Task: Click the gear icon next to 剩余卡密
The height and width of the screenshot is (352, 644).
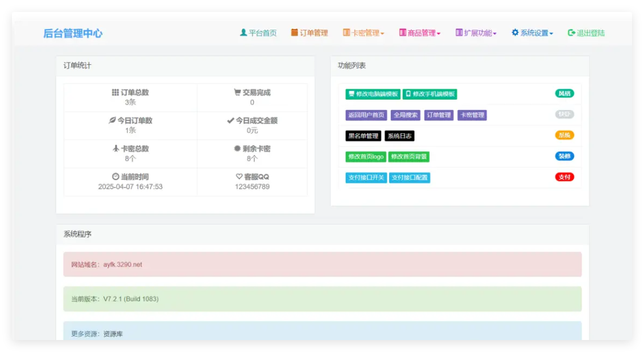Action: [237, 149]
